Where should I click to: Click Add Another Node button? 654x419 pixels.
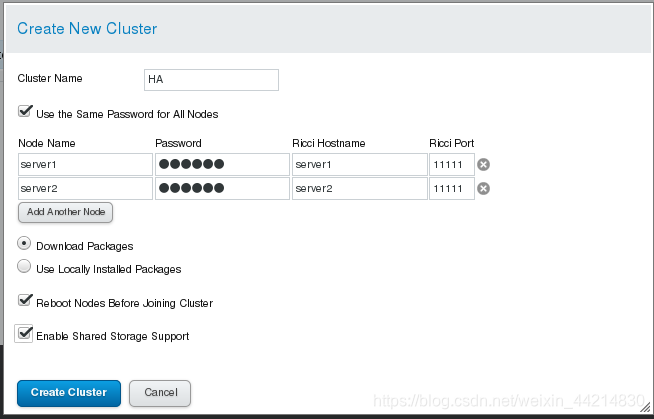coord(65,212)
